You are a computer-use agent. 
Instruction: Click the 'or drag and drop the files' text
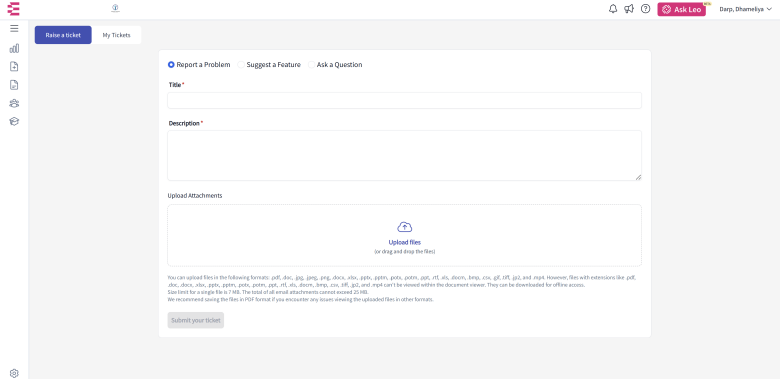pyautogui.click(x=404, y=252)
